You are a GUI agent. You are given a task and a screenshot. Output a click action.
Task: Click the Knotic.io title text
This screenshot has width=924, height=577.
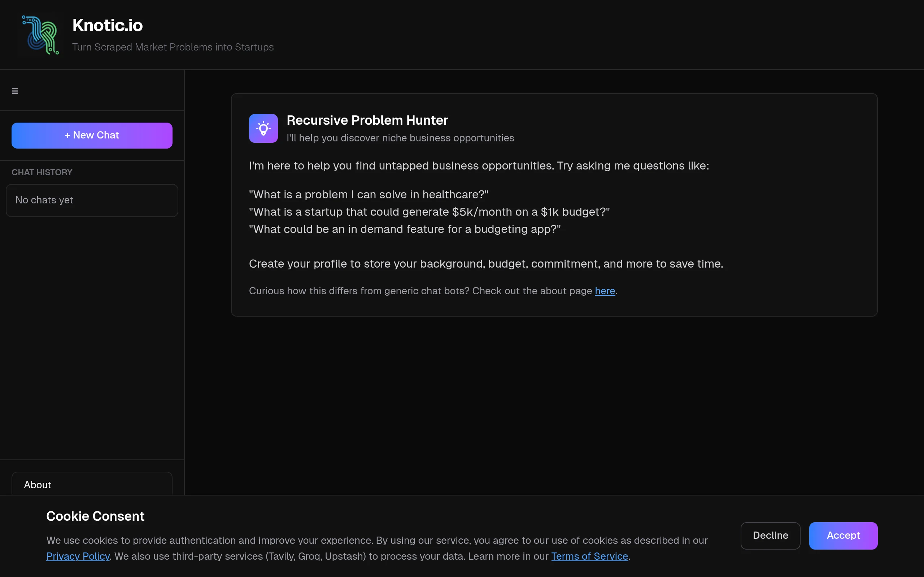click(107, 26)
